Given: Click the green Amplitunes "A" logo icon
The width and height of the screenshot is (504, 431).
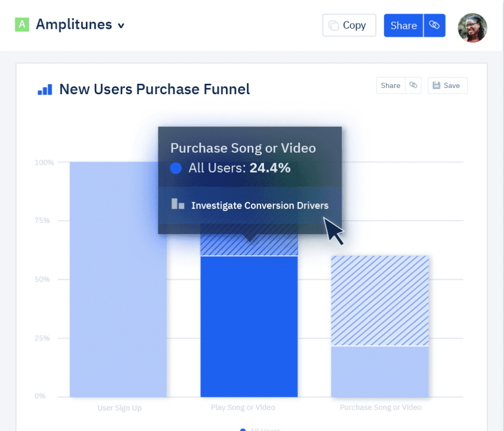Looking at the screenshot, I should 22,24.
